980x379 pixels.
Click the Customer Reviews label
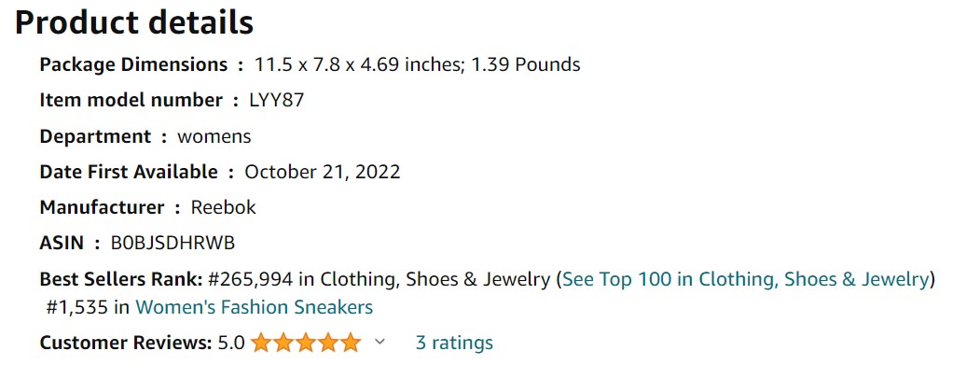tap(125, 343)
